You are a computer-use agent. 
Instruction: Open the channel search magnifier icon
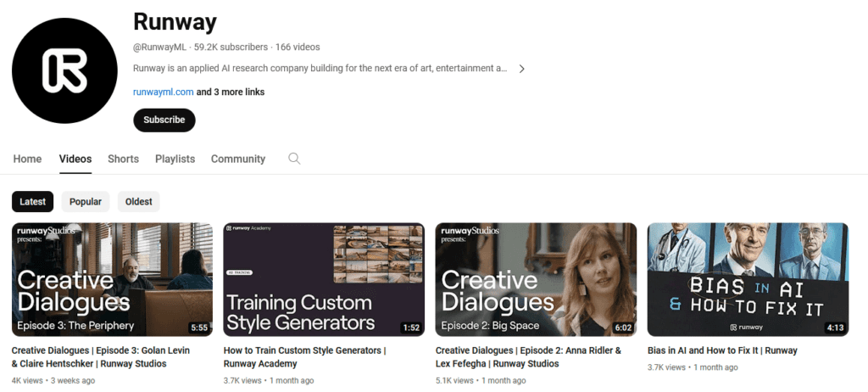(x=294, y=159)
